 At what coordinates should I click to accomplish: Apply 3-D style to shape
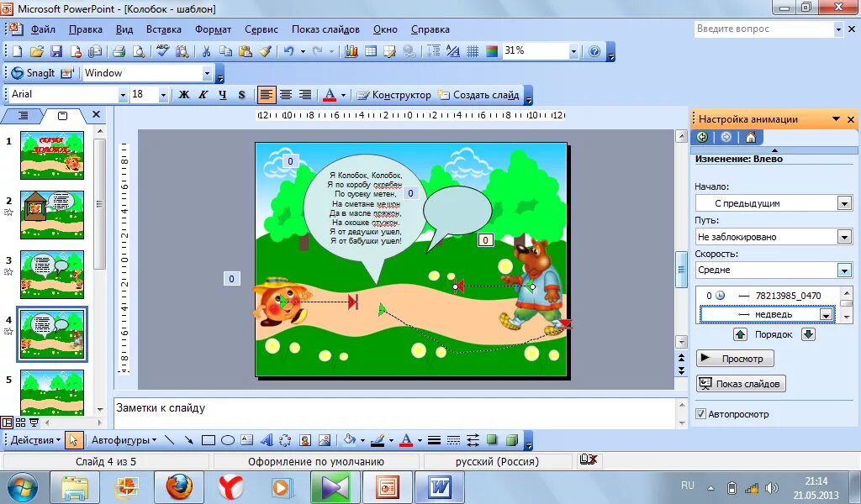[x=512, y=440]
